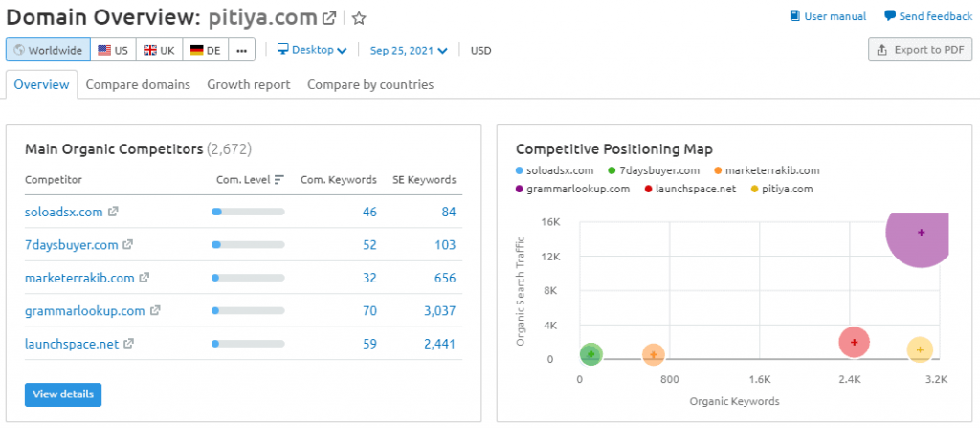Star pitiya.com as favorite
Screen dimensions: 980x428
click(x=359, y=19)
